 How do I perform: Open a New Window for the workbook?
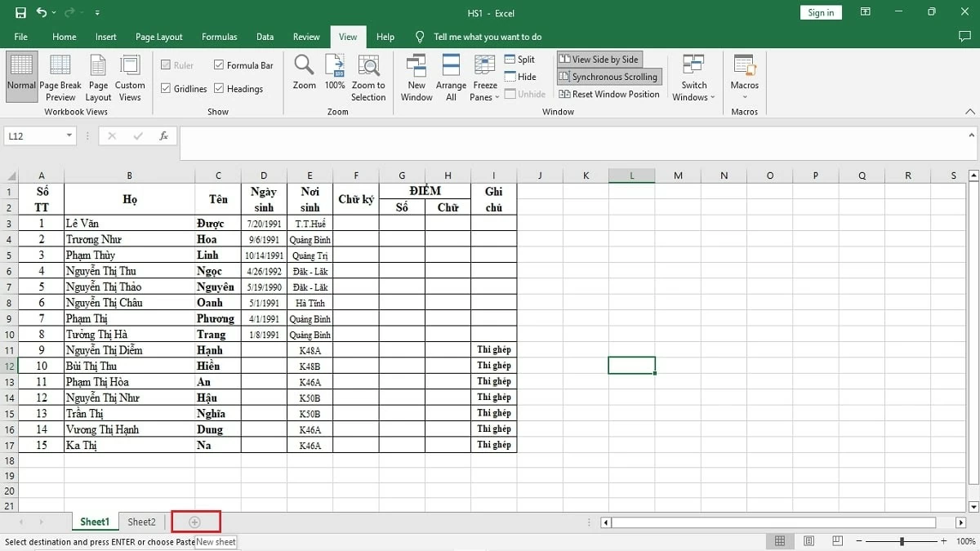pyautogui.click(x=416, y=77)
